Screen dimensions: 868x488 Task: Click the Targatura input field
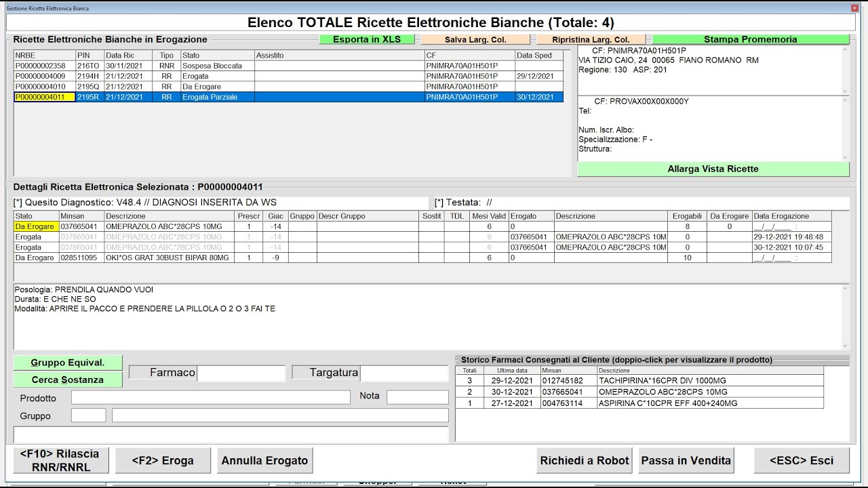(404, 373)
